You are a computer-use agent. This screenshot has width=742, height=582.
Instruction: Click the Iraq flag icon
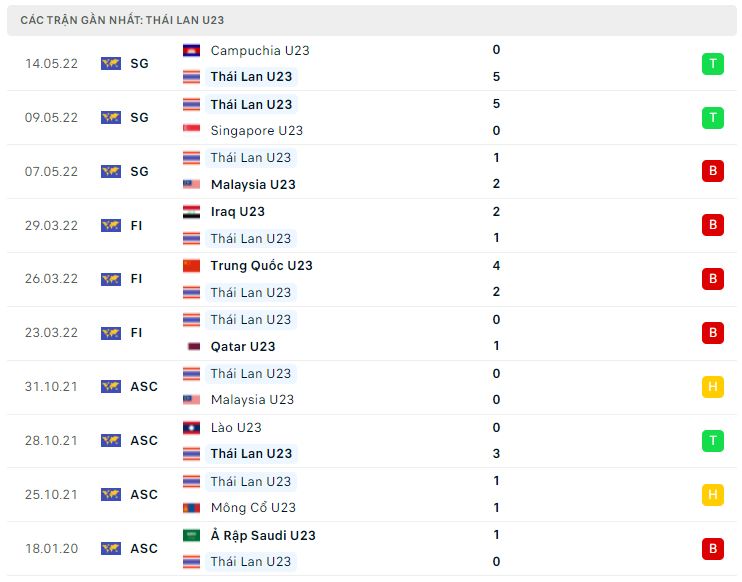point(191,212)
